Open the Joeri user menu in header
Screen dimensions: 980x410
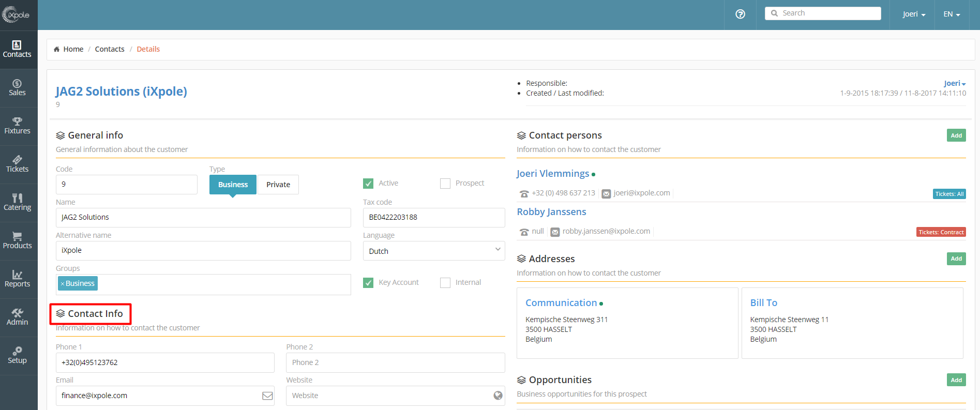(914, 14)
